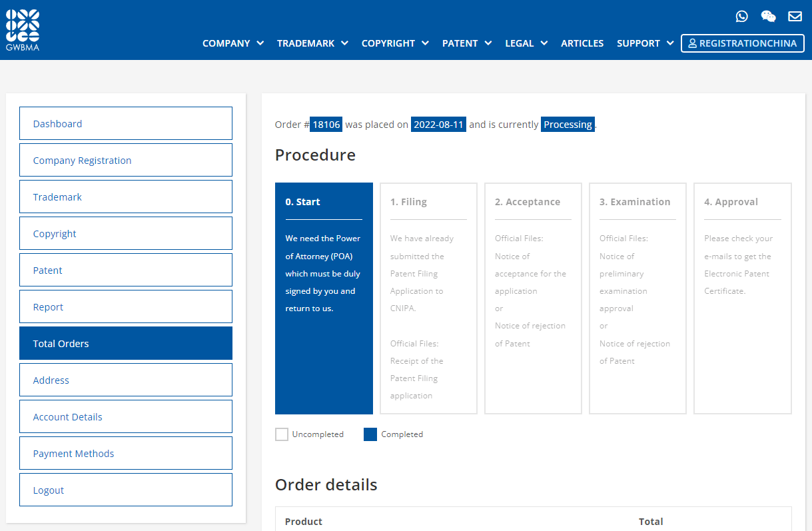Open the ARTICLES navigation item
This screenshot has height=531, width=812.
(582, 43)
